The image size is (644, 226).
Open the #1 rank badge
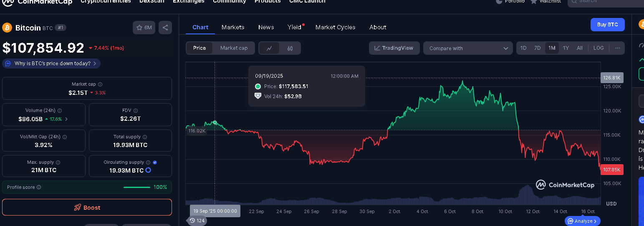(x=61, y=28)
